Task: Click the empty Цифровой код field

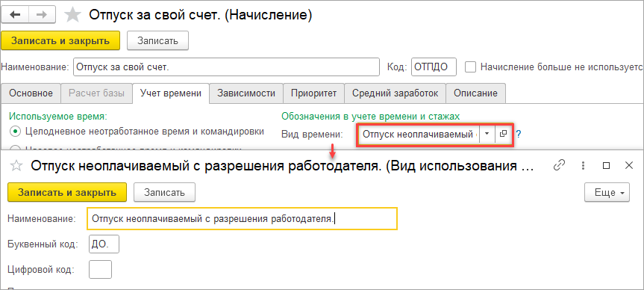Action: (100, 269)
